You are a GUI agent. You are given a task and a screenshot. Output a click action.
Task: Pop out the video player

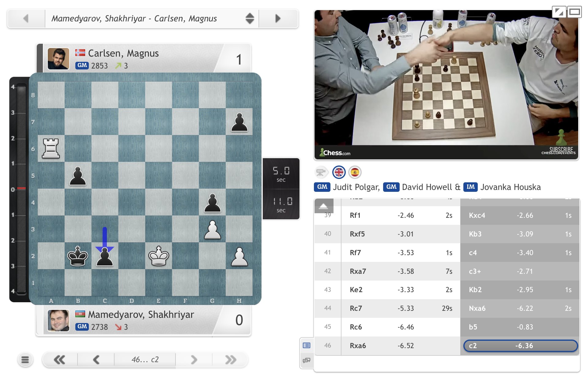coord(559,12)
